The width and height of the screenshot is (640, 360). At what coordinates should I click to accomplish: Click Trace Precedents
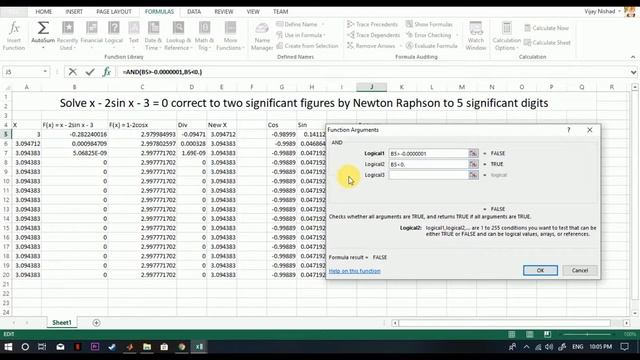coord(372,24)
